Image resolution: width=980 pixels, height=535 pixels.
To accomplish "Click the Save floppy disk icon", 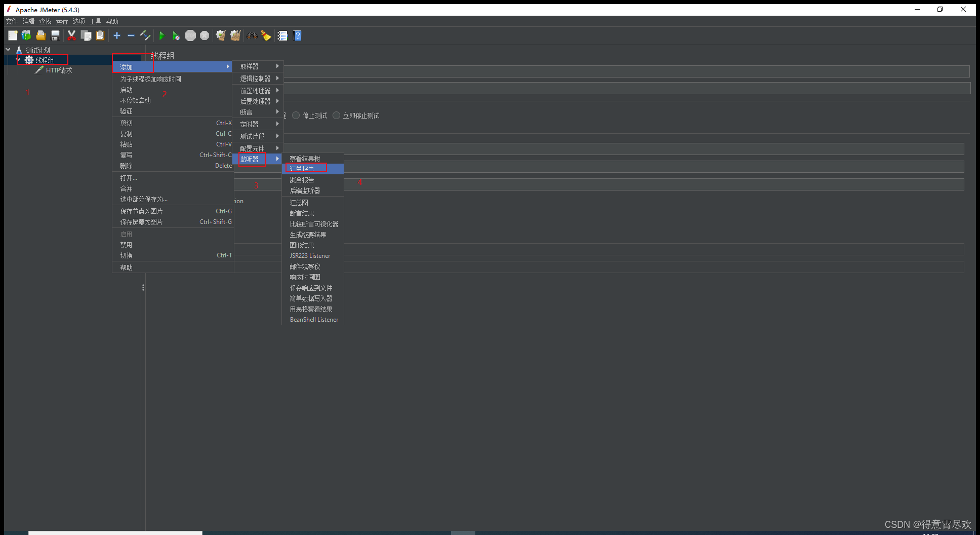I will (x=56, y=35).
